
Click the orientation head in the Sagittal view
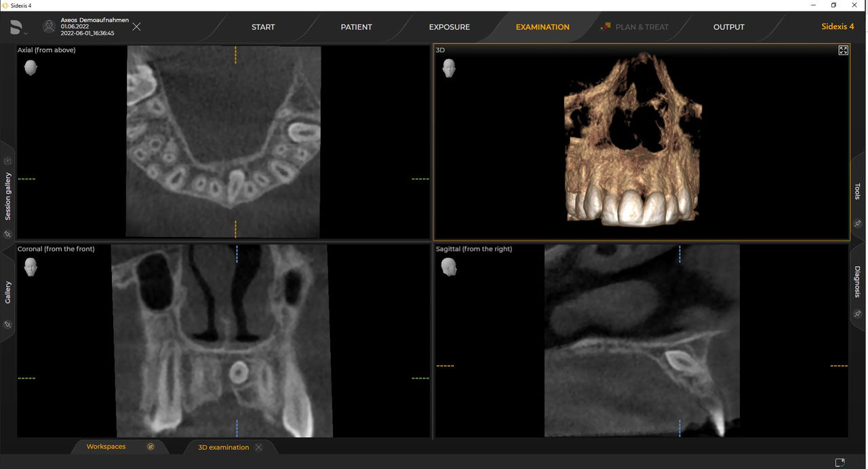pos(449,267)
